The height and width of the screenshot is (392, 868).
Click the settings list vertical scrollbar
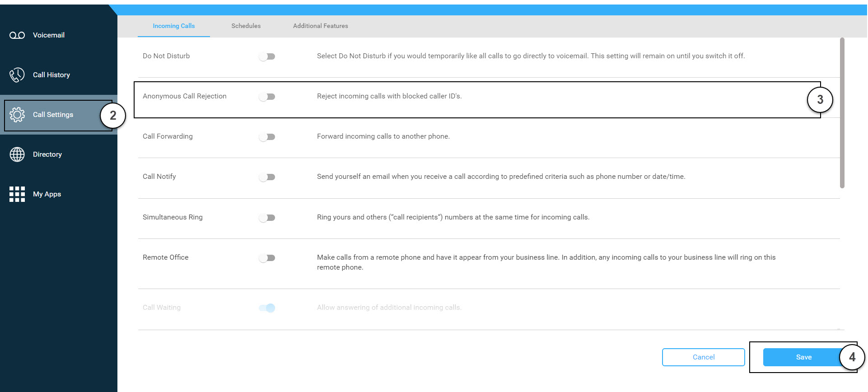(842, 113)
